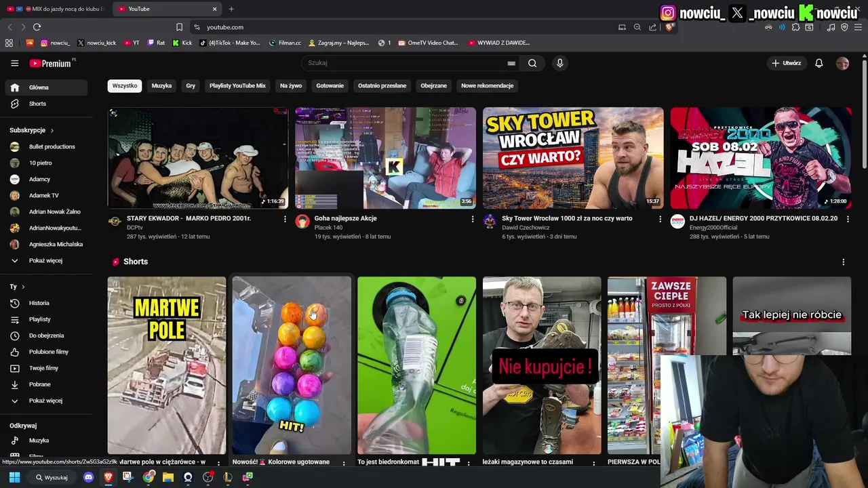Screen dimensions: 868x488
Task: Click the Goha najlepsze Akcje title
Action: point(345,218)
